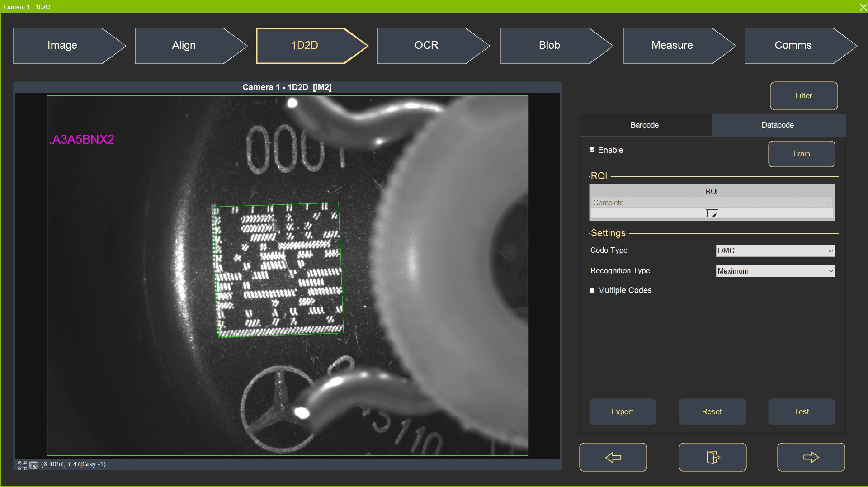868x487 pixels.
Task: Click the decoded text .A3A5BNX2
Action: 82,139
